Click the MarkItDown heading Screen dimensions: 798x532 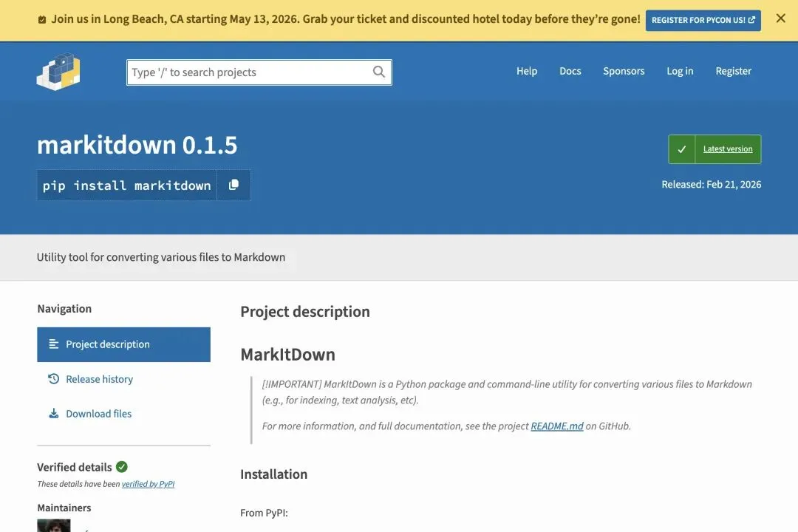tap(287, 355)
